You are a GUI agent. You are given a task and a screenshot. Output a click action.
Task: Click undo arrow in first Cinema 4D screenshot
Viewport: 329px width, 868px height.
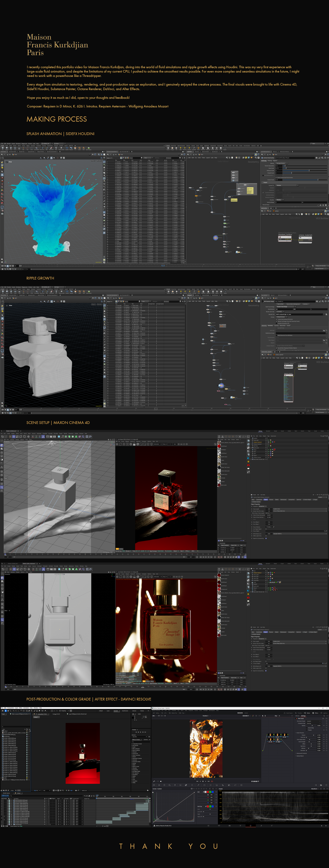2,437
